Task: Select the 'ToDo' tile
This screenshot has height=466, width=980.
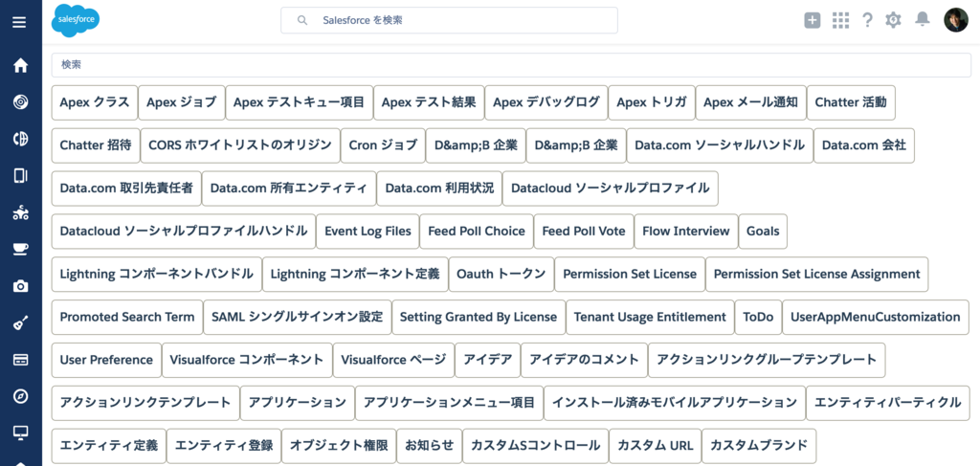Action: (758, 317)
